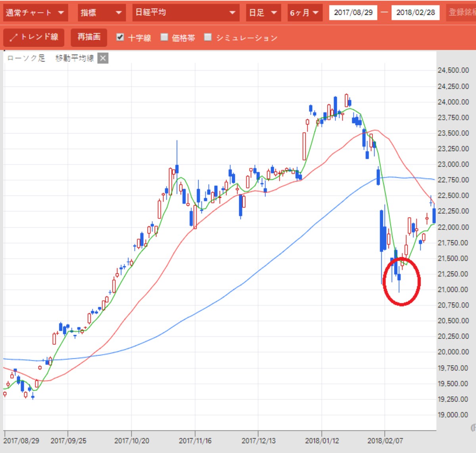Viewport: 476px width, 453px height.
Task: Open the 日足 timeframe dropdown
Action: pyautogui.click(x=263, y=13)
